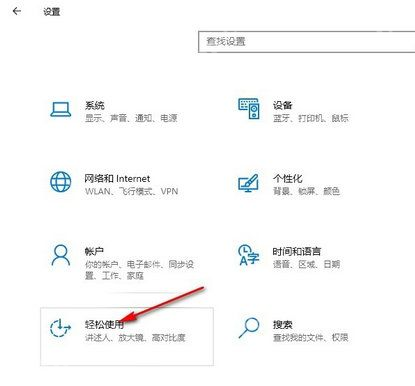Click the text 查找我的文件、权限
The image size is (415, 386).
tap(310, 337)
